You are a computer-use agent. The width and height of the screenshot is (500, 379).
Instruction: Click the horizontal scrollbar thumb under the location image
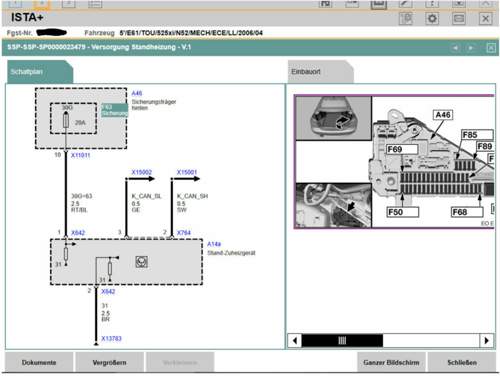(342, 341)
